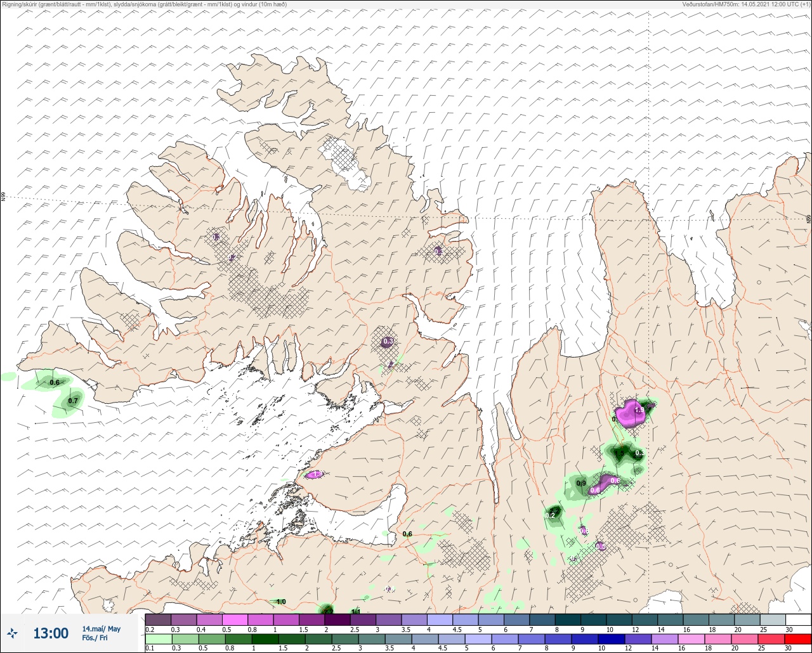Click the 1.9 precipitation value on the pink patch
The width and height of the screenshot is (812, 653).
coord(639,411)
